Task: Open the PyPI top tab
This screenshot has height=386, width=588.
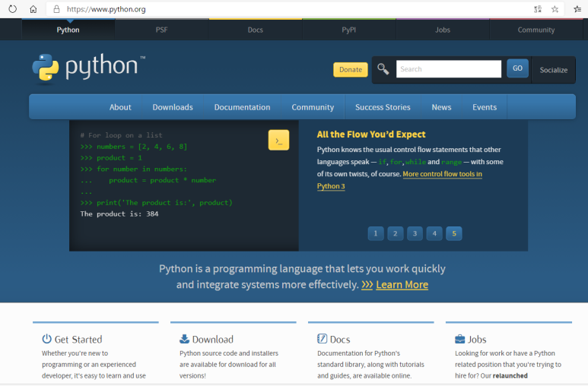Action: click(x=348, y=30)
